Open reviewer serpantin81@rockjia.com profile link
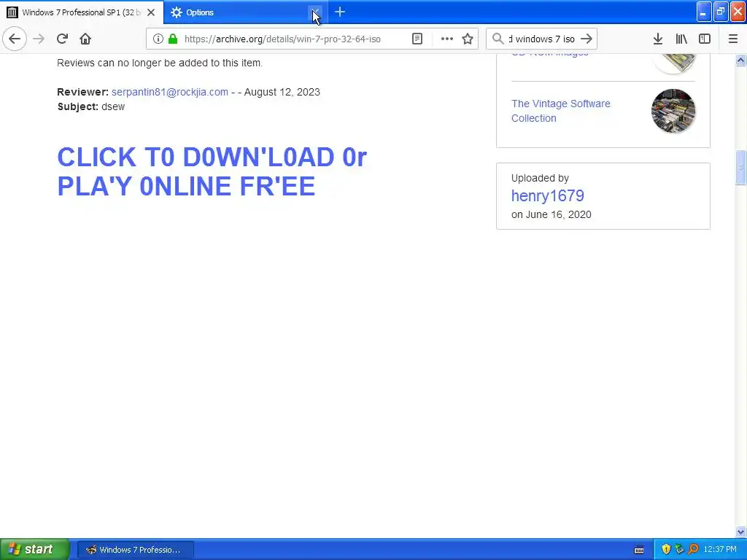 (x=169, y=92)
